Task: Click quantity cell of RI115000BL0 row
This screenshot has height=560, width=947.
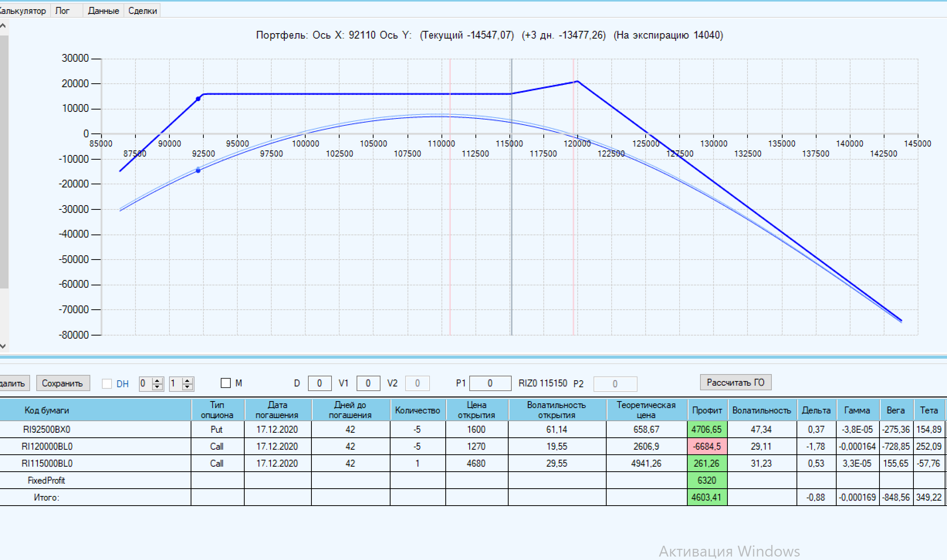Action: 417,463
